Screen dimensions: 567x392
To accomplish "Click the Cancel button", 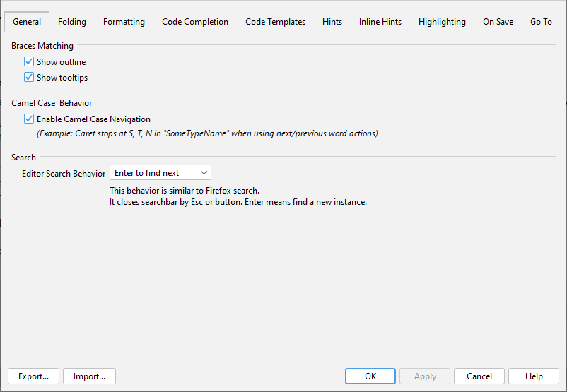I will pos(479,376).
